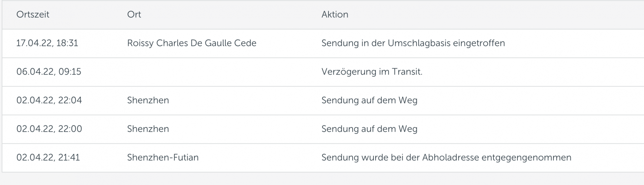The height and width of the screenshot is (185, 644).
Task: Select the Shenzhen-Futian location
Action: (163, 158)
